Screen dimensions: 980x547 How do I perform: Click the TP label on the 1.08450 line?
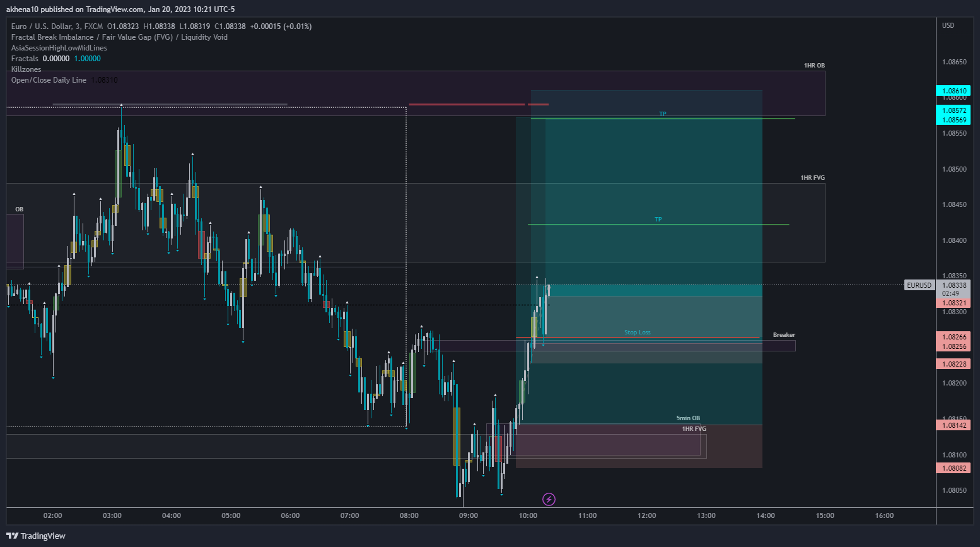coord(658,220)
